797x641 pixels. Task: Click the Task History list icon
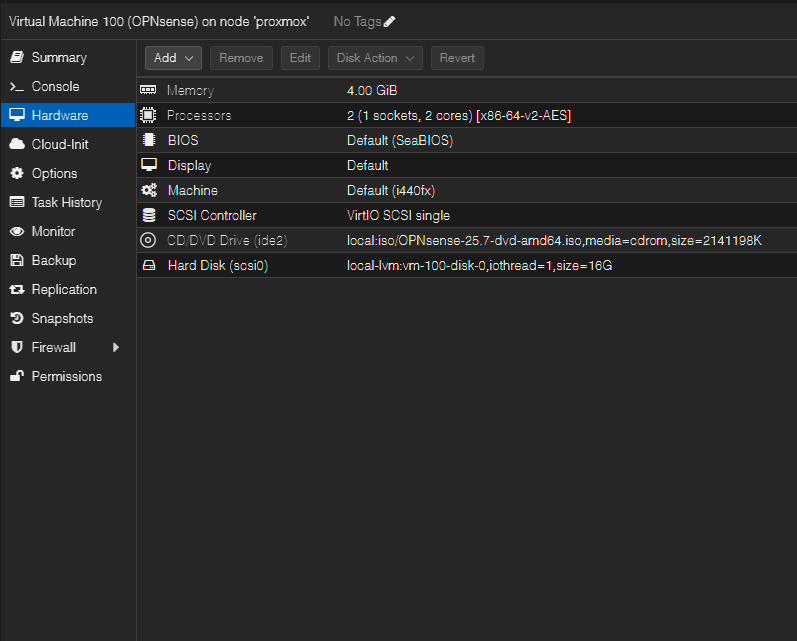pyautogui.click(x=17, y=202)
